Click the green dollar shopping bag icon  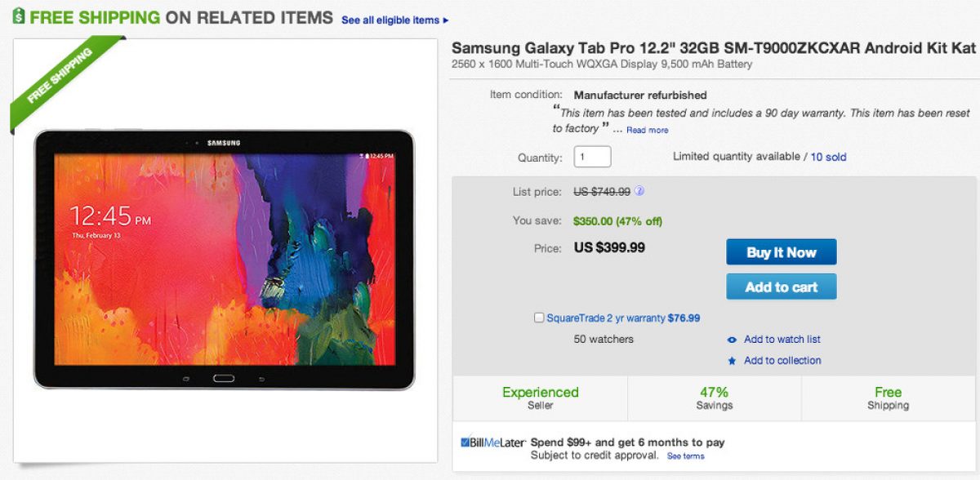coord(17,16)
